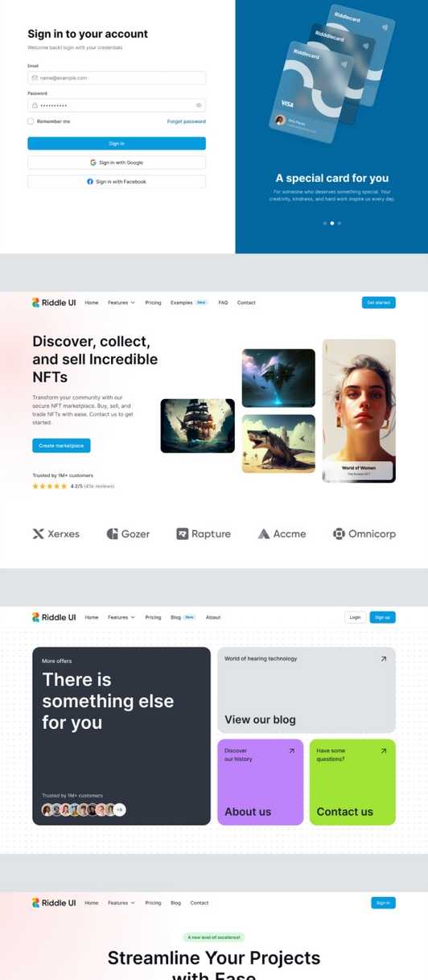Click the Riddle UI logo in NFT header

[x=54, y=303]
